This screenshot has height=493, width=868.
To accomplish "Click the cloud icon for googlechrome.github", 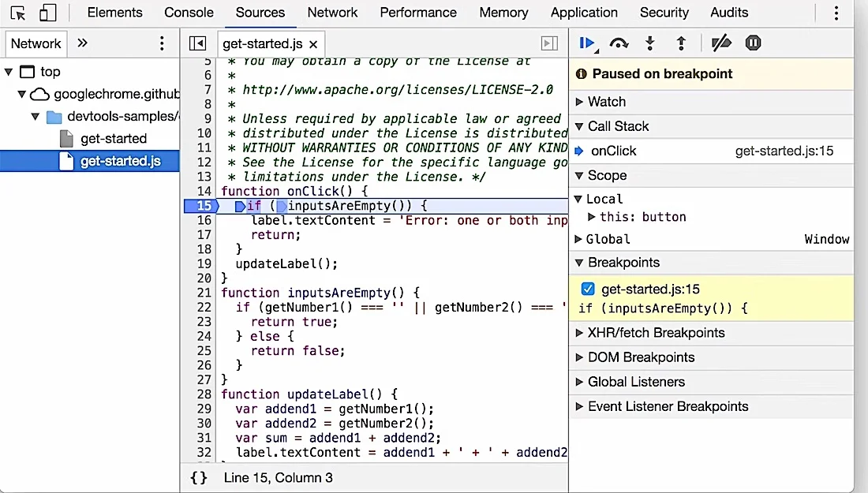I will click(39, 94).
